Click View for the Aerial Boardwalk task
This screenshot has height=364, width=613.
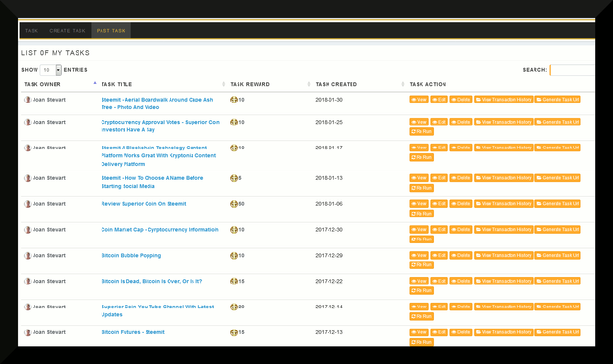coord(419,100)
